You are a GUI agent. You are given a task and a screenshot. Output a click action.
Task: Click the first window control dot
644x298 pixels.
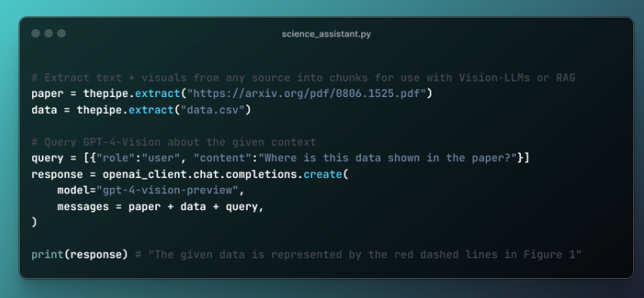click(36, 34)
